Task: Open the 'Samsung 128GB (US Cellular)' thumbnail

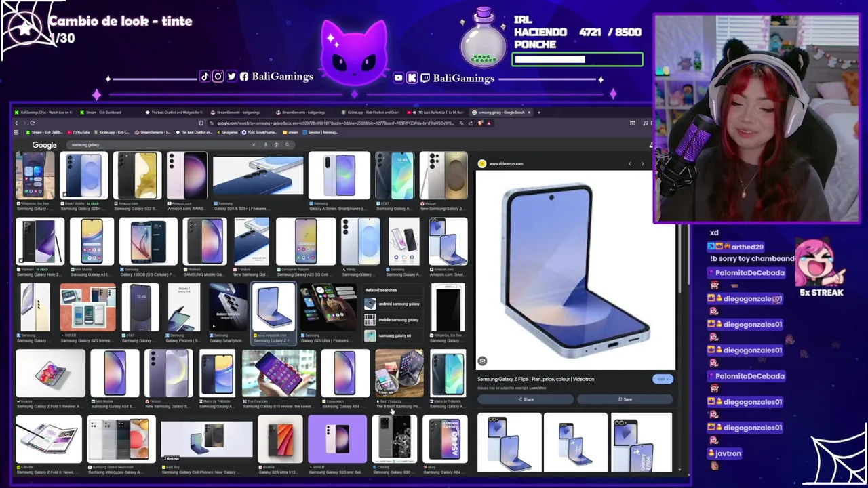Action: tap(148, 241)
